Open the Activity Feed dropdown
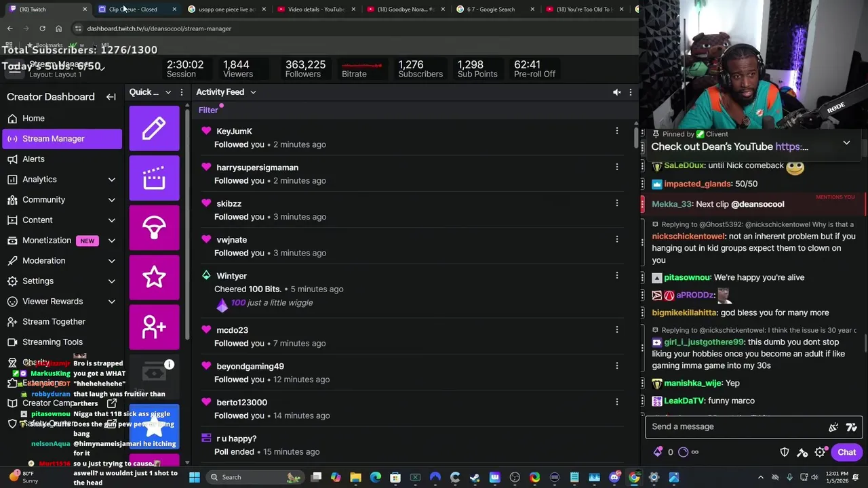868x488 pixels. tap(253, 92)
